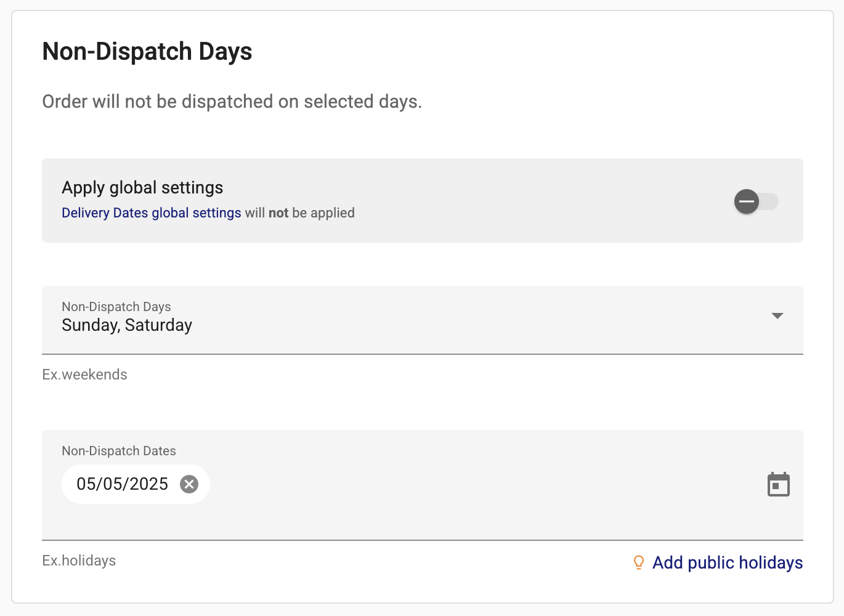This screenshot has height=616, width=844.
Task: Click the Non-Dispatch Days section heading
Action: 147,51
